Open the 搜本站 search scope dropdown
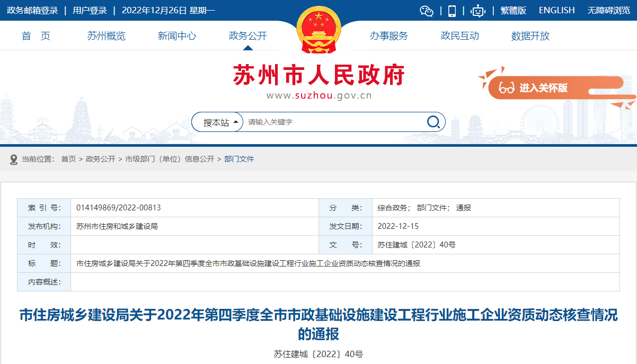This screenshot has width=637, height=364. (217, 122)
